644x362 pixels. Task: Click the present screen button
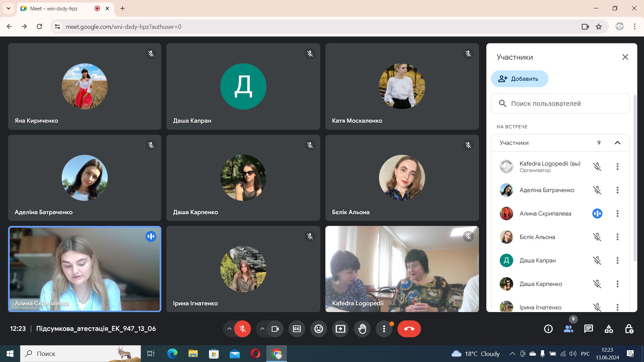(340, 329)
